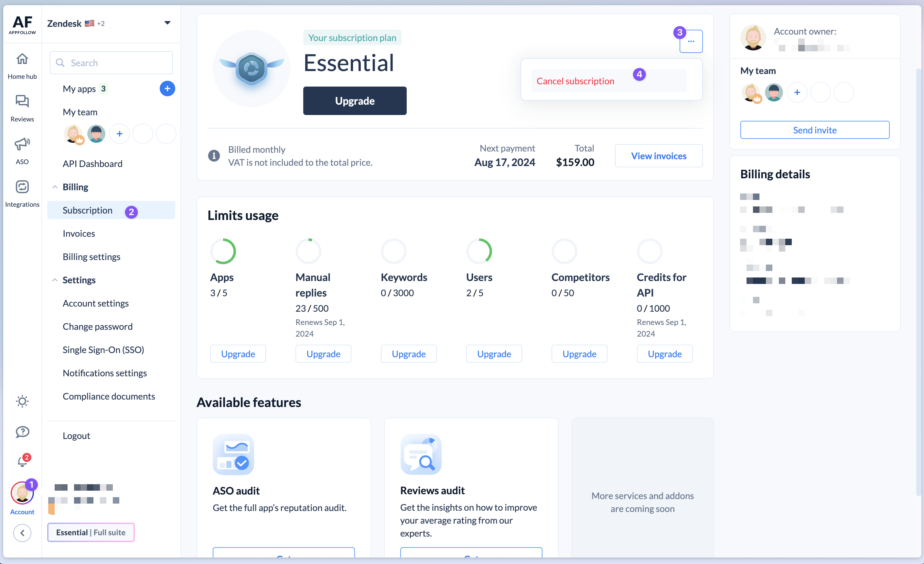Image resolution: width=924 pixels, height=564 pixels.
Task: Open Single Sign-On (SSO)
Action: [103, 350]
